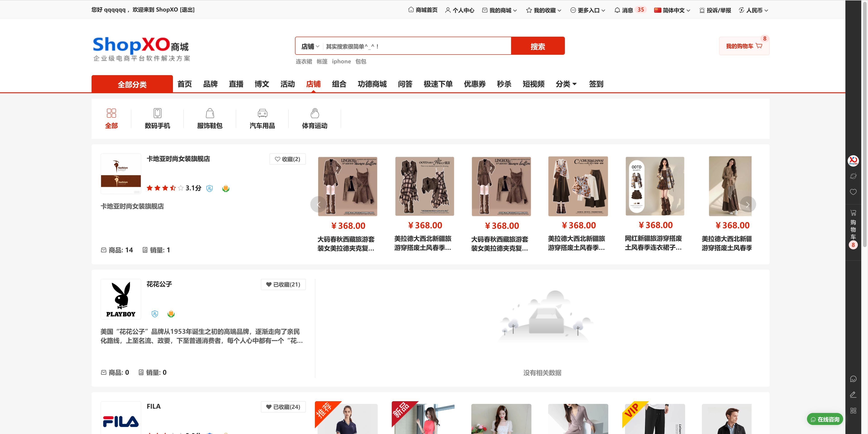
Task: Click the orange-green badge of 卡地亚时尚女装旗舰店
Action: coord(226,188)
